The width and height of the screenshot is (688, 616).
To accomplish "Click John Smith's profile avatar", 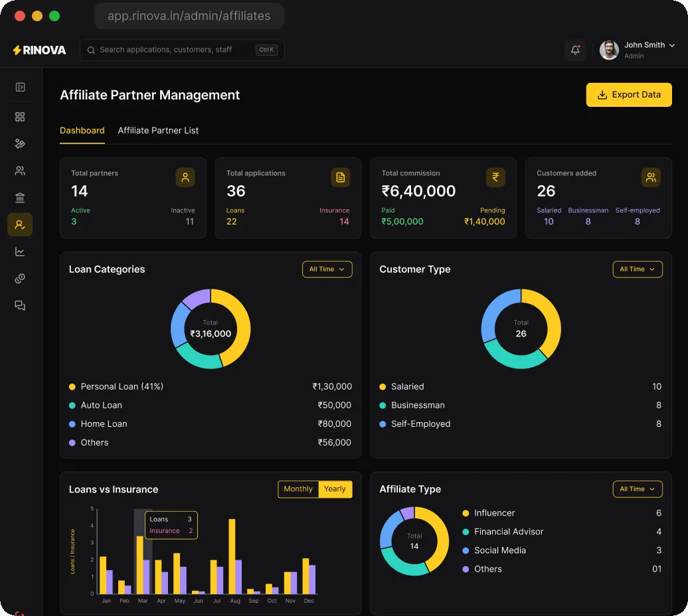I will tap(609, 50).
